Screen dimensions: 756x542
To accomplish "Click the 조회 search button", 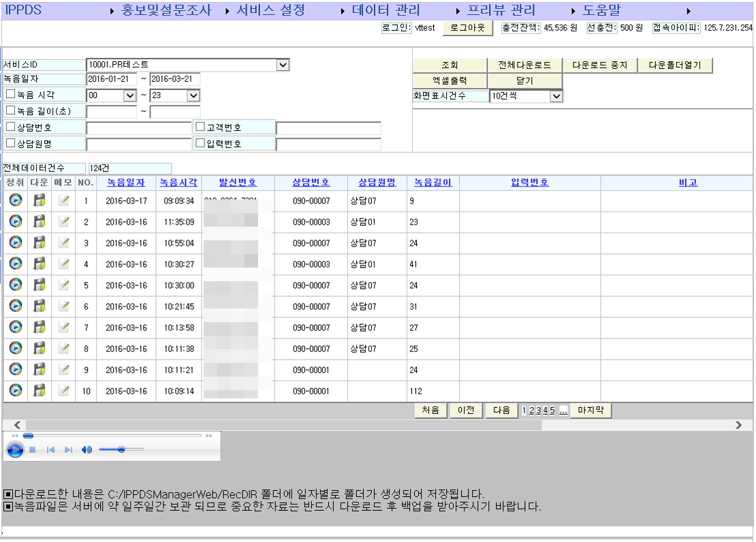I will tap(450, 65).
